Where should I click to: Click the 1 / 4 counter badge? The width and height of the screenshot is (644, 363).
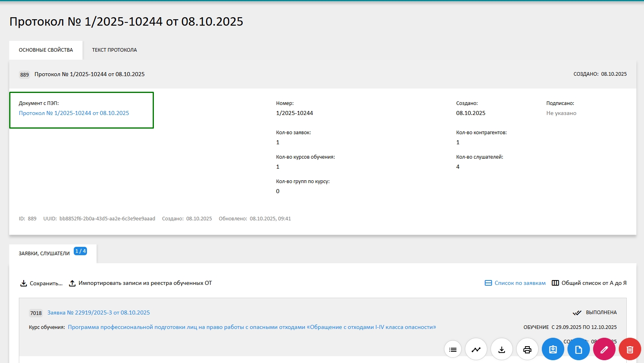click(81, 251)
